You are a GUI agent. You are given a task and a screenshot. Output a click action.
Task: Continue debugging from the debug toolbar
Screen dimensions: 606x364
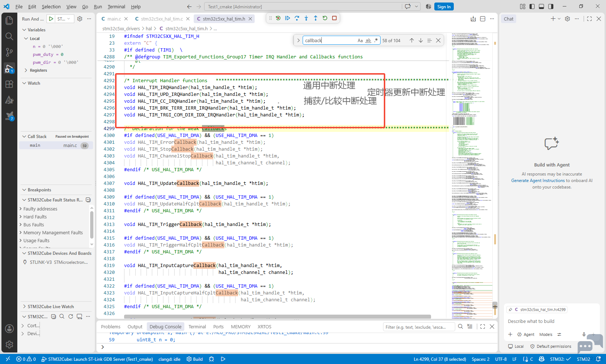(x=287, y=18)
